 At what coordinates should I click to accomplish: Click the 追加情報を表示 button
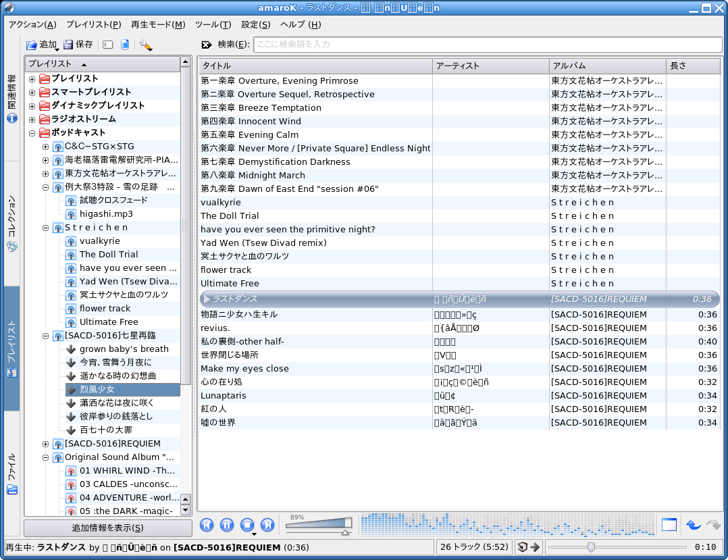108,528
